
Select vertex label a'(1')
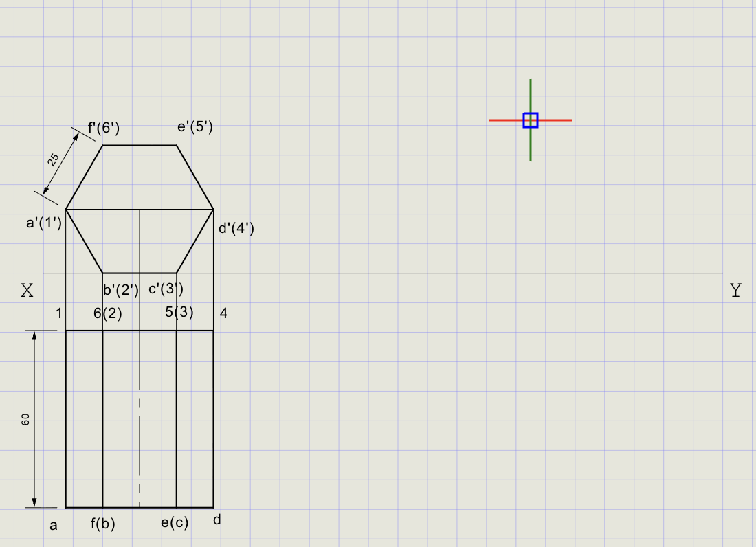(44, 223)
